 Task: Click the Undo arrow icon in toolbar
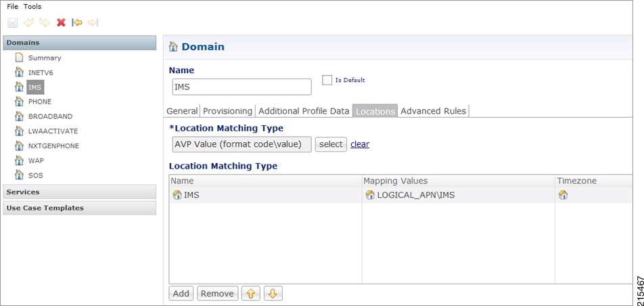click(x=28, y=22)
